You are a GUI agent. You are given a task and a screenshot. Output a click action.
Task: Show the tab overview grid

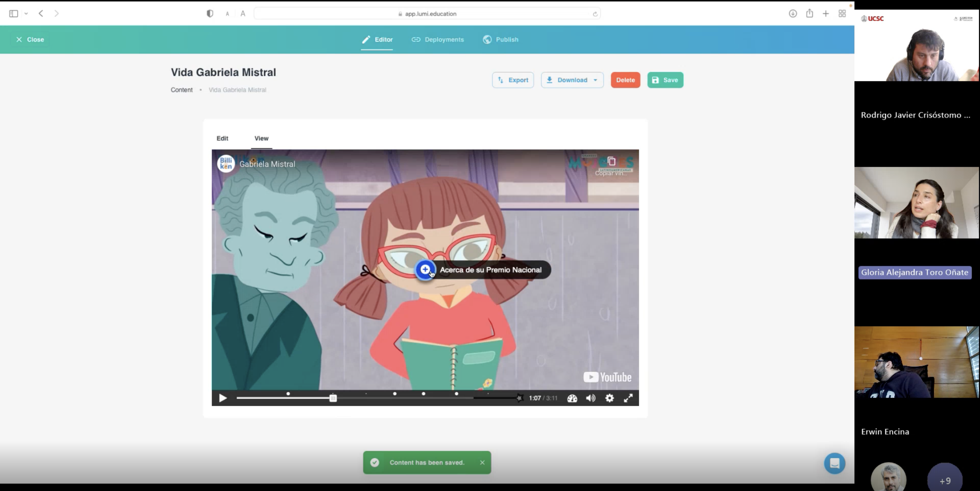coord(842,14)
